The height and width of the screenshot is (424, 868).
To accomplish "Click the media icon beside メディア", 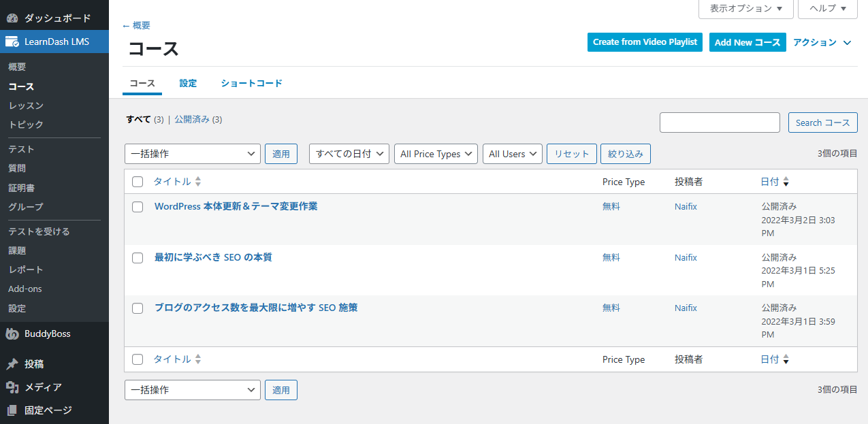I will pos(12,387).
